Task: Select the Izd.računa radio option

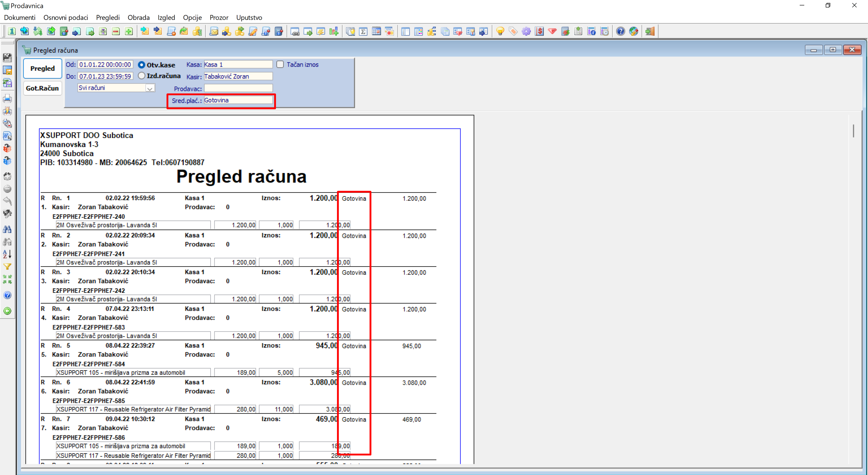Action: point(142,76)
